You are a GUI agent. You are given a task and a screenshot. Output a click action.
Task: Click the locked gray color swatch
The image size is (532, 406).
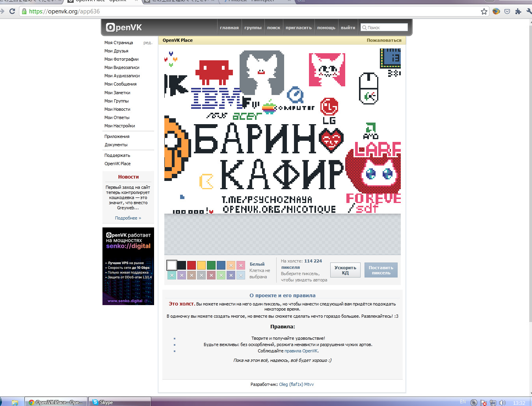pyautogui.click(x=201, y=275)
